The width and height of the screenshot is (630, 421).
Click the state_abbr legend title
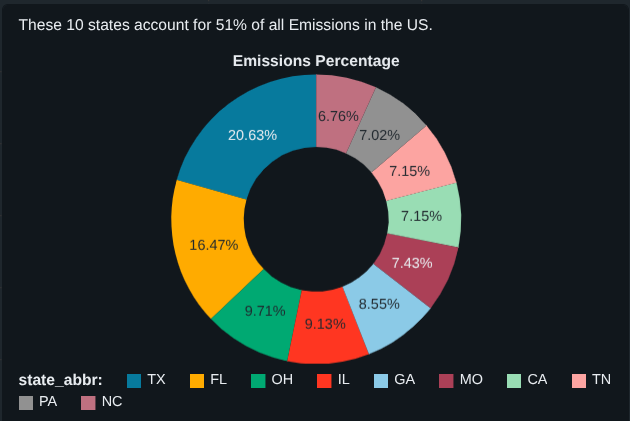(60, 380)
